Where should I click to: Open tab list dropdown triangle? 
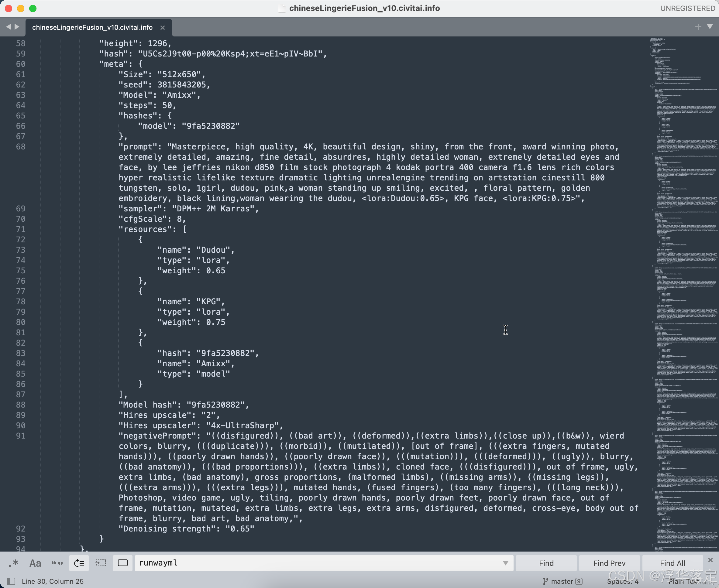710,27
